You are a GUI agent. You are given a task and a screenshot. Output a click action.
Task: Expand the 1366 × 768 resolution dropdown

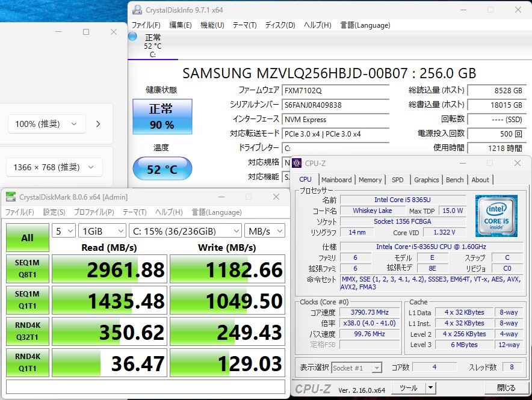[x=54, y=167]
